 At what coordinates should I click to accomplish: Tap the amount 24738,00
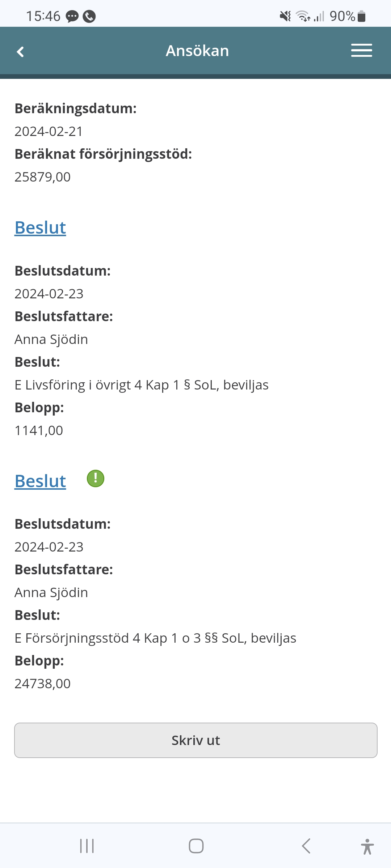coord(42,684)
